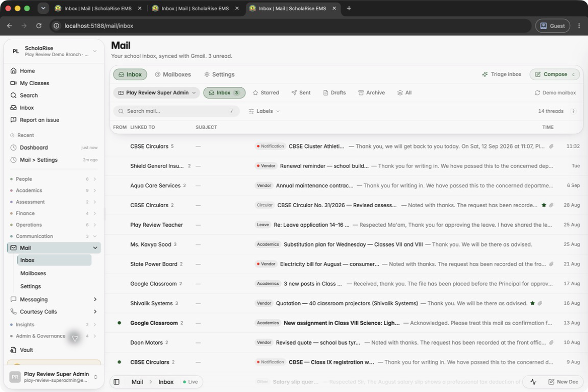Click the Triage inbox sparkle button
588x392 pixels.
pos(502,75)
